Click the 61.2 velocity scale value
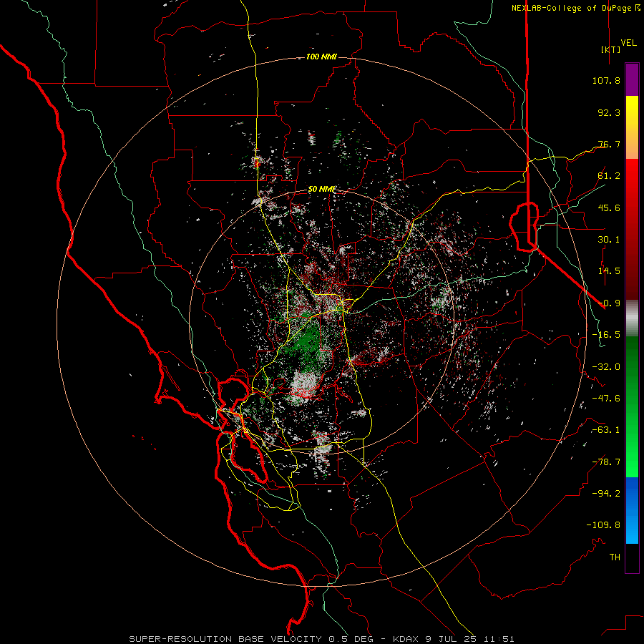 pos(609,176)
